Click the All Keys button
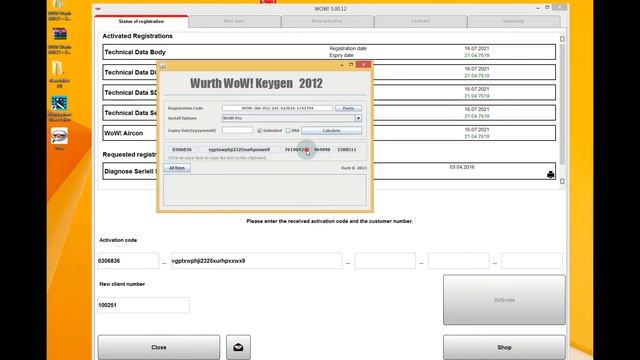The height and width of the screenshot is (360, 640). pos(177,168)
